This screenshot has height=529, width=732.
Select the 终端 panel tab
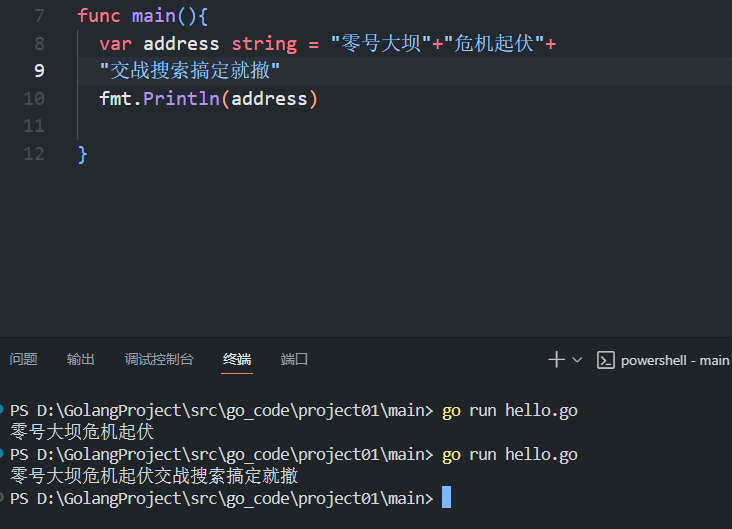click(x=237, y=359)
